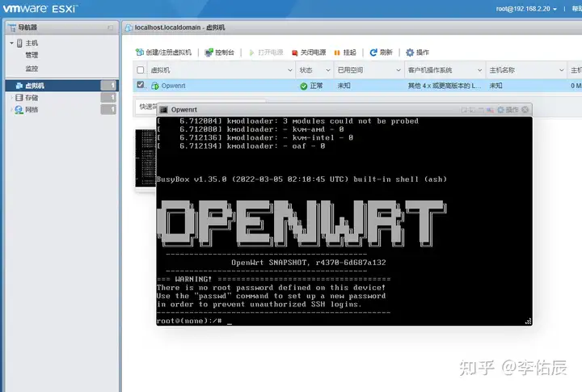Click the 虚拟机 count badge in navigator
This screenshot has height=392, width=582.
(108, 86)
